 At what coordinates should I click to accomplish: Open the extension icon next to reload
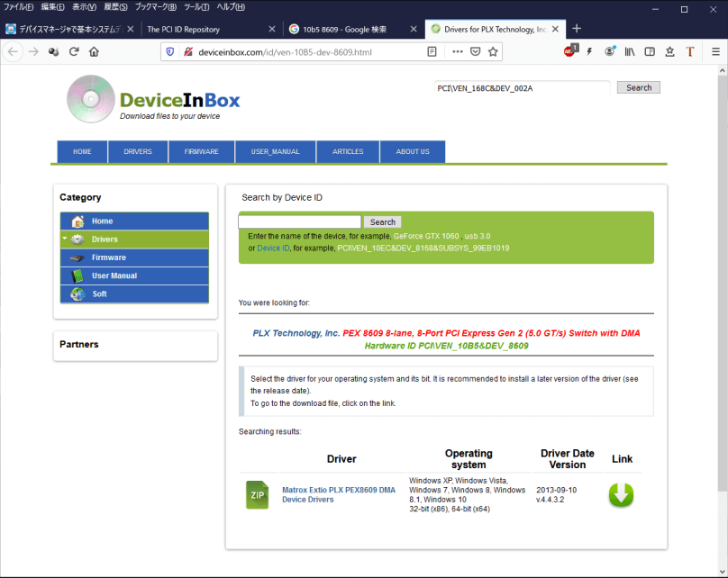coord(53,52)
